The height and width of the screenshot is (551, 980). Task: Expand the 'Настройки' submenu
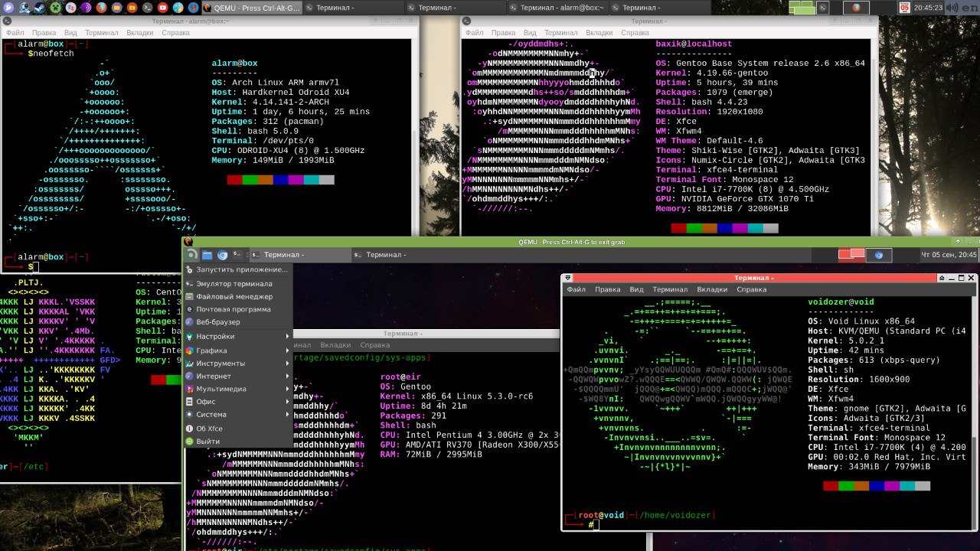(237, 336)
